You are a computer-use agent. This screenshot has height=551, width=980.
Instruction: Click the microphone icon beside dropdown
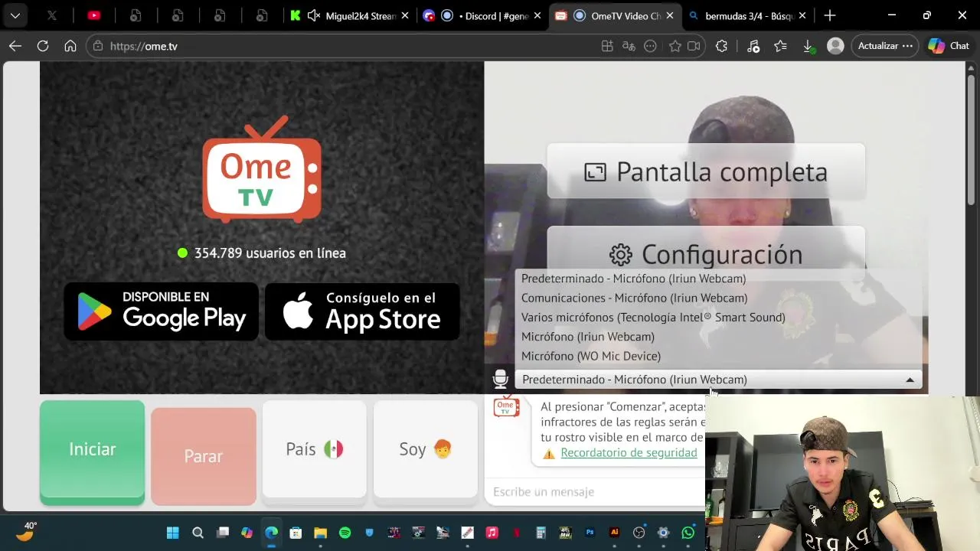(500, 379)
